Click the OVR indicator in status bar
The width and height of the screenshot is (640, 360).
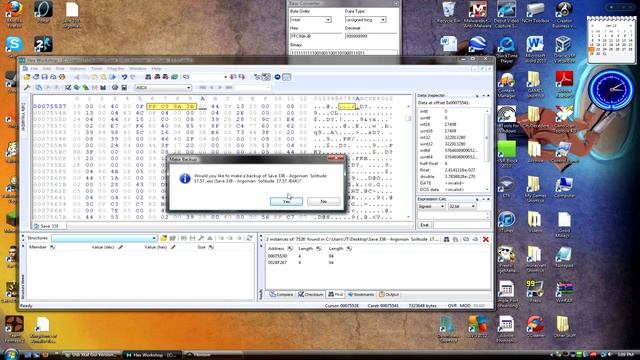click(452, 305)
